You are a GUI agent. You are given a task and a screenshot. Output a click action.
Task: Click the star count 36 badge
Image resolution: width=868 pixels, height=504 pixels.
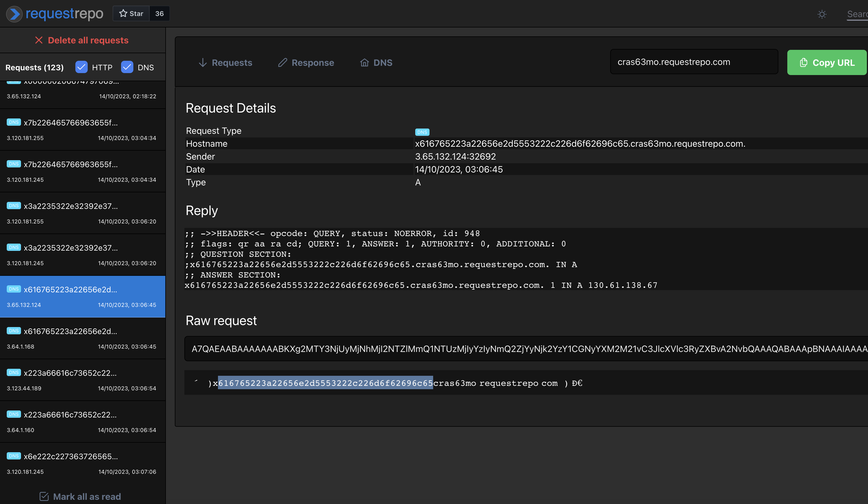pyautogui.click(x=159, y=13)
